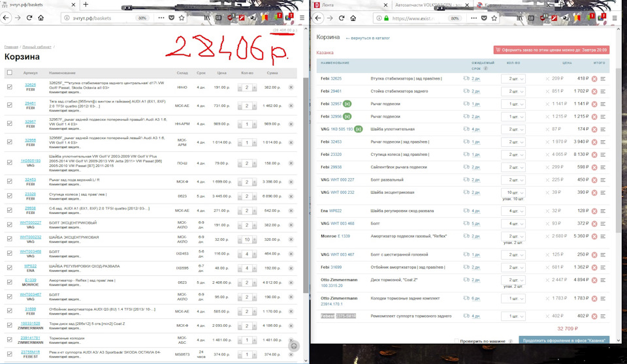
Task: Uncheck the WHT000227 VAG row checkbox
Action: tap(10, 224)
